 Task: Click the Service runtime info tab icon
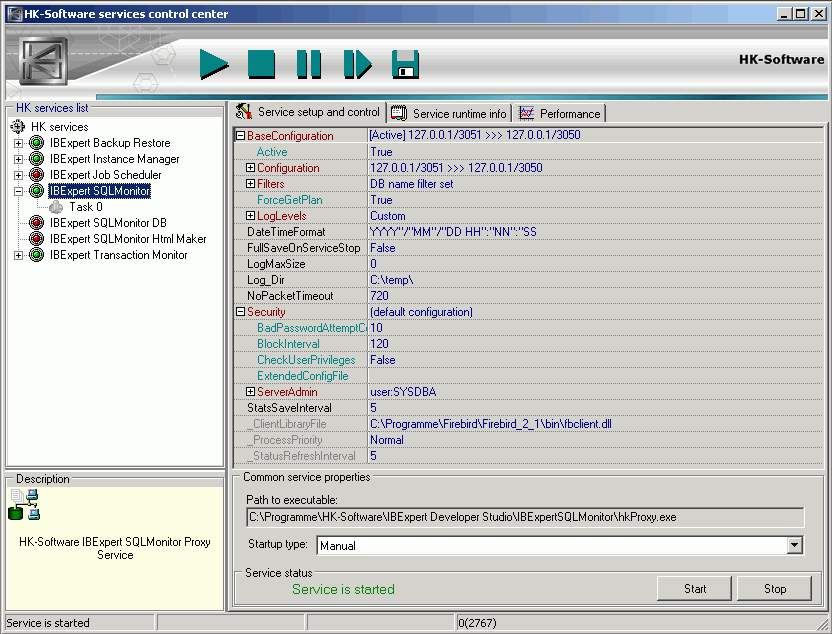pyautogui.click(x=399, y=113)
